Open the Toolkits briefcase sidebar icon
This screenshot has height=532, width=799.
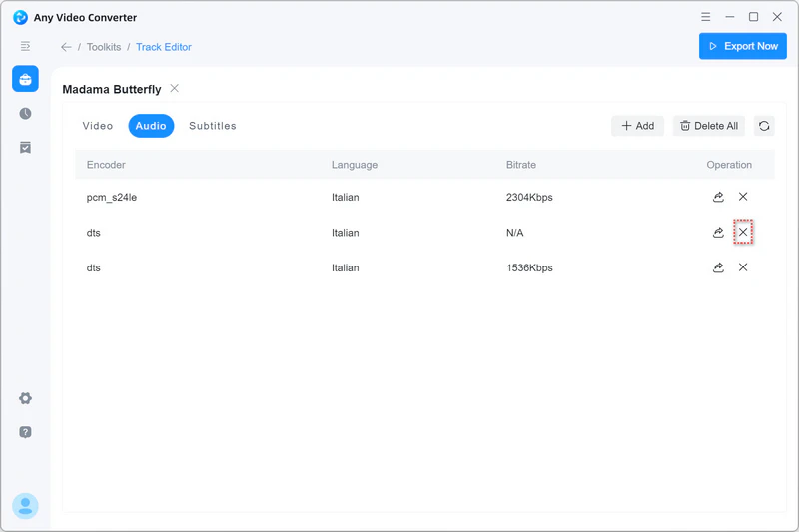(x=26, y=79)
